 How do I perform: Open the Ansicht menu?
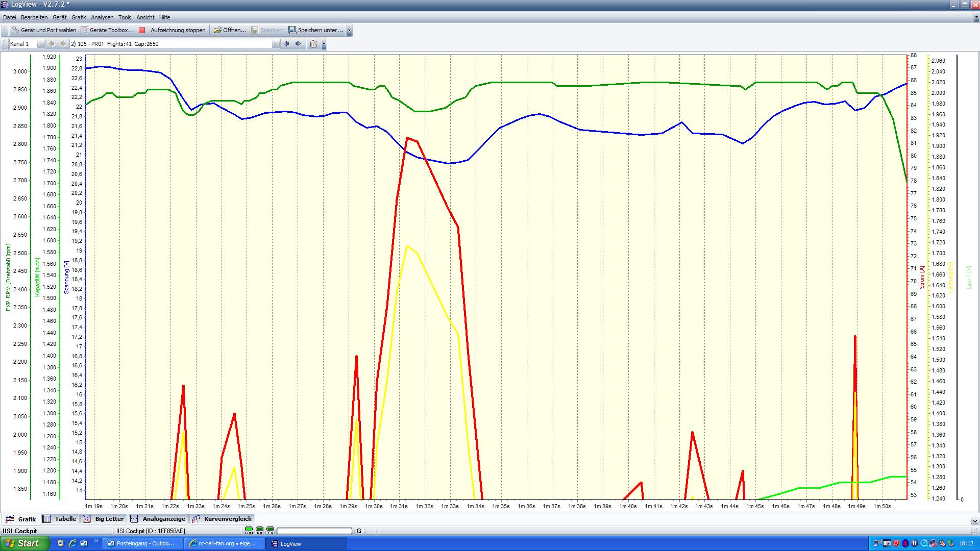145,17
